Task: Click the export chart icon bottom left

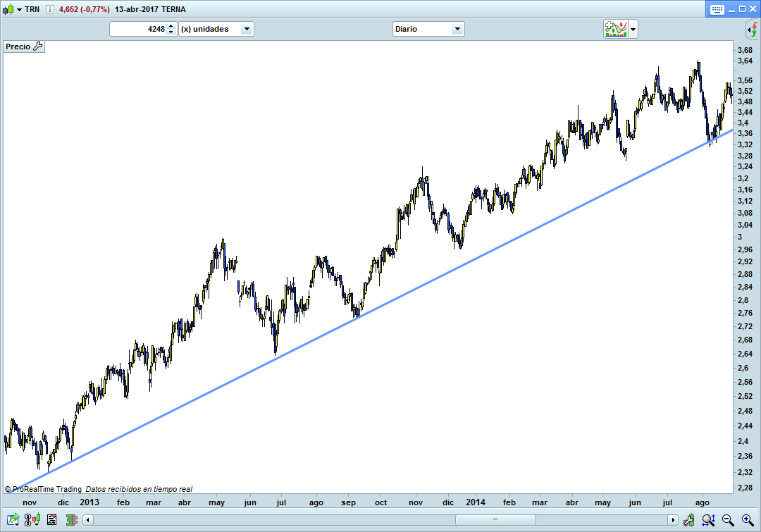Action: click(13, 520)
